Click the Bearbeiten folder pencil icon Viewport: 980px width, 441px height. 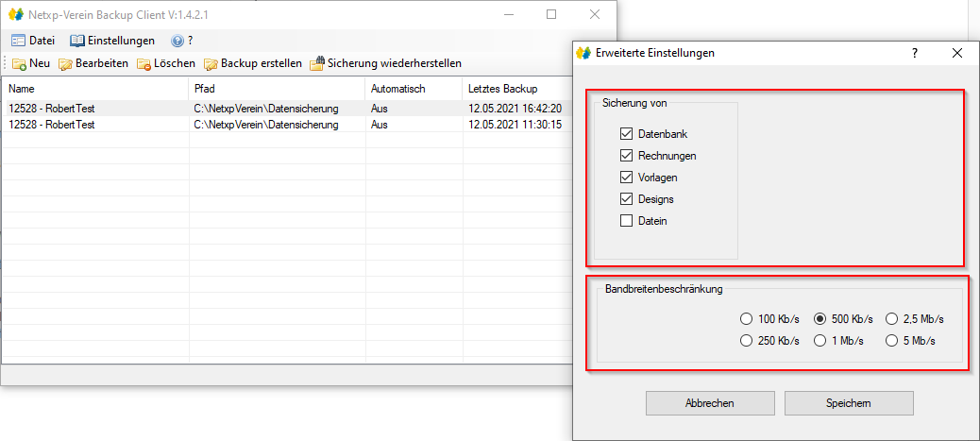click(x=66, y=64)
